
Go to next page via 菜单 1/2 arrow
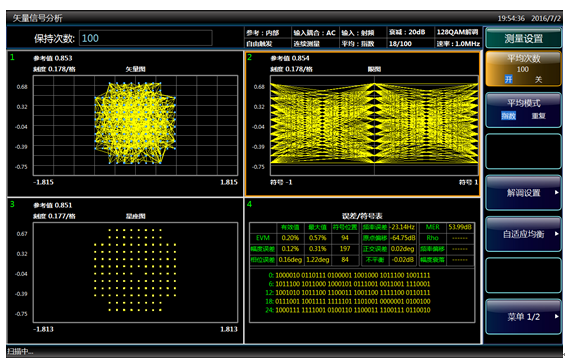556,316
